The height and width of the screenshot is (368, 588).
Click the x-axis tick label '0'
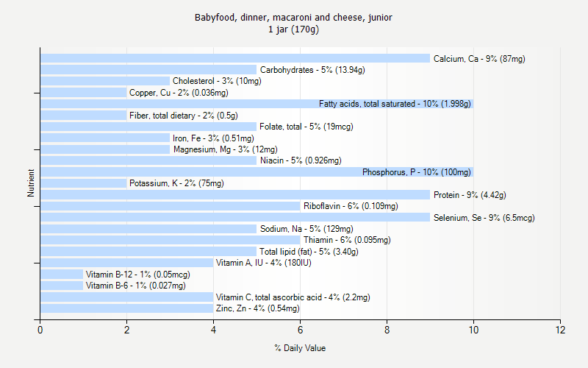coord(40,330)
